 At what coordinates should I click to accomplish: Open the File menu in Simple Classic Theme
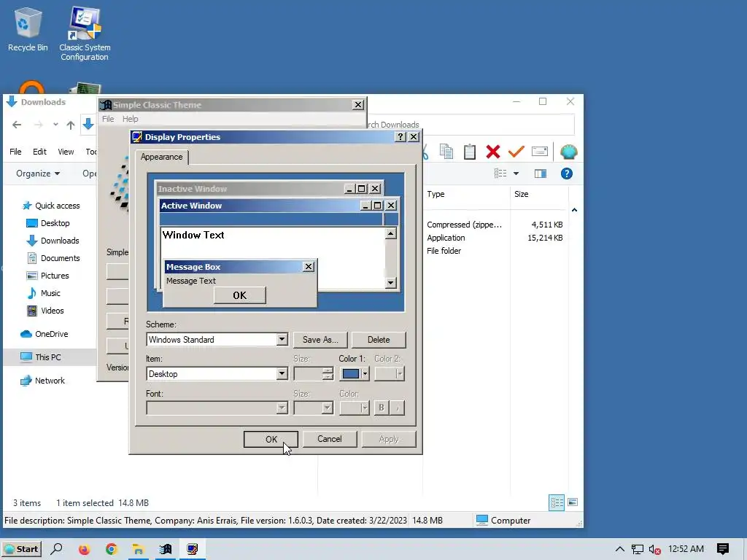[x=108, y=119]
